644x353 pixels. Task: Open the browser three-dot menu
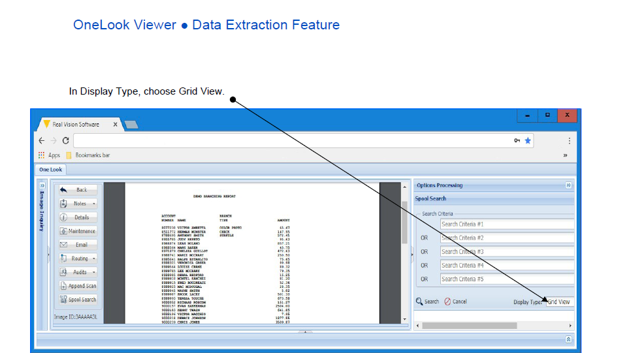point(570,141)
